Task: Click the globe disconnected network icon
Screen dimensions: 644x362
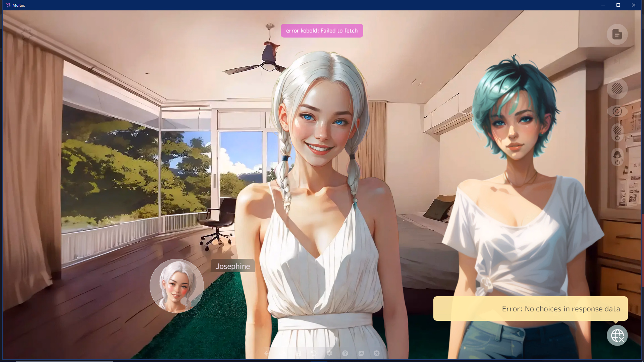Action: (617, 335)
